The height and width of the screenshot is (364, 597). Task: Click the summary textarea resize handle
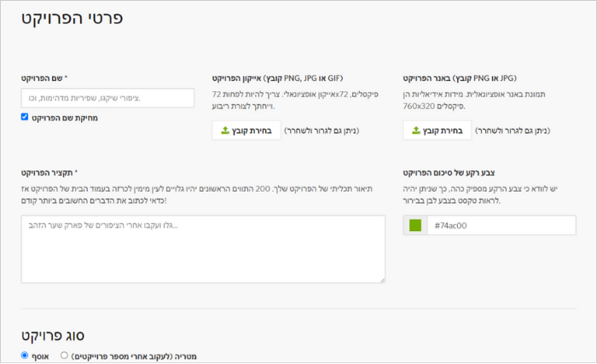pos(382,280)
